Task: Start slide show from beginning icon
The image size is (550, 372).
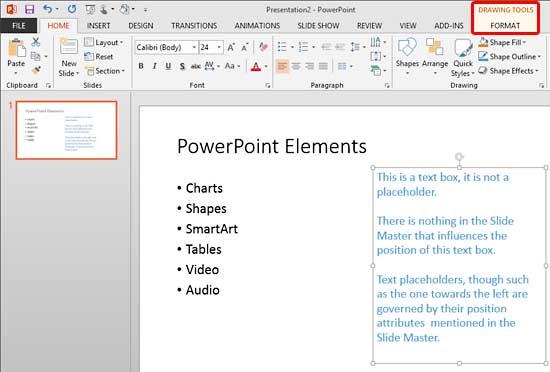Action: tap(90, 9)
